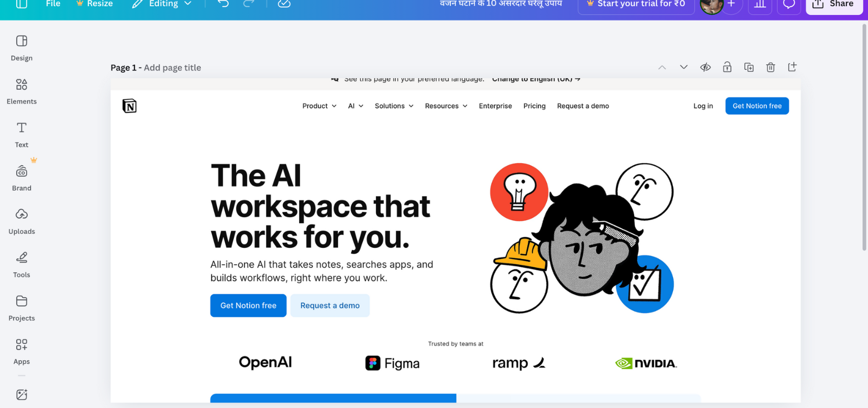Open the Projects panel
Screen dimensions: 868x408
[21, 309]
